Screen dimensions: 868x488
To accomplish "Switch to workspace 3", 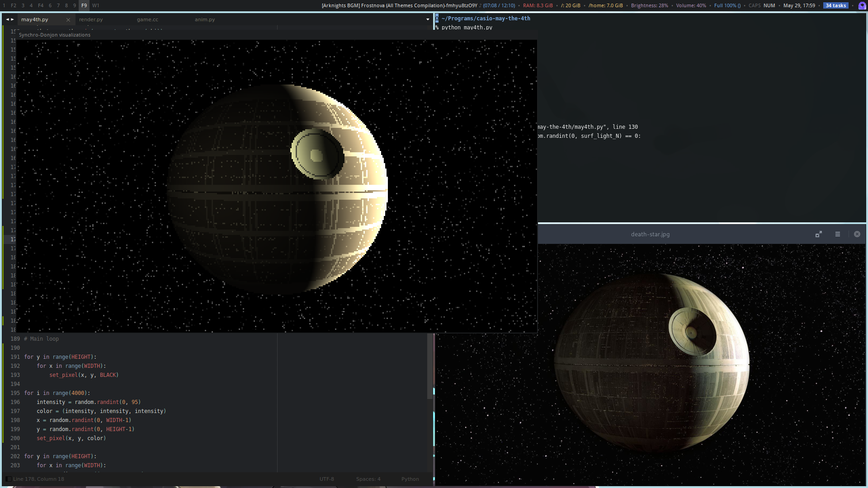I will pos(23,5).
